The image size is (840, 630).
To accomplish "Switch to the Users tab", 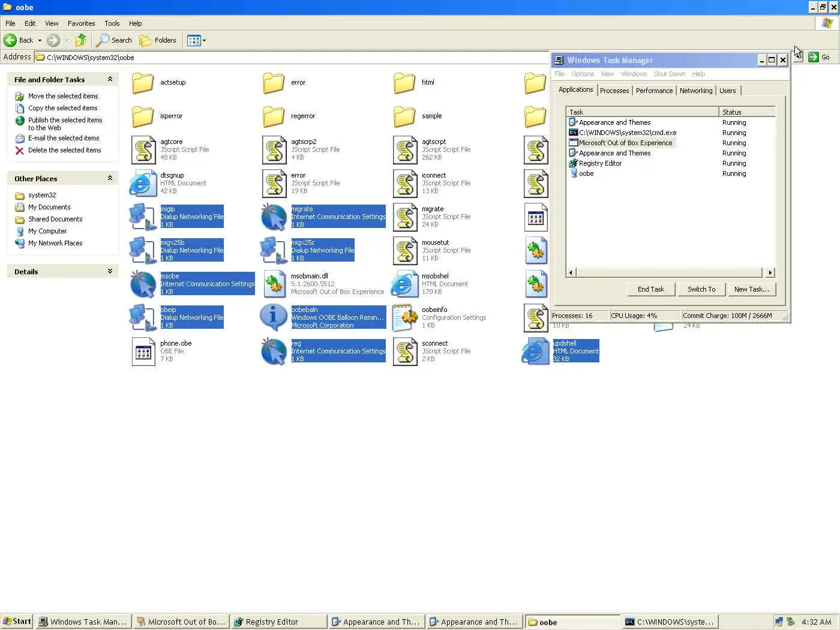I will [x=727, y=91].
